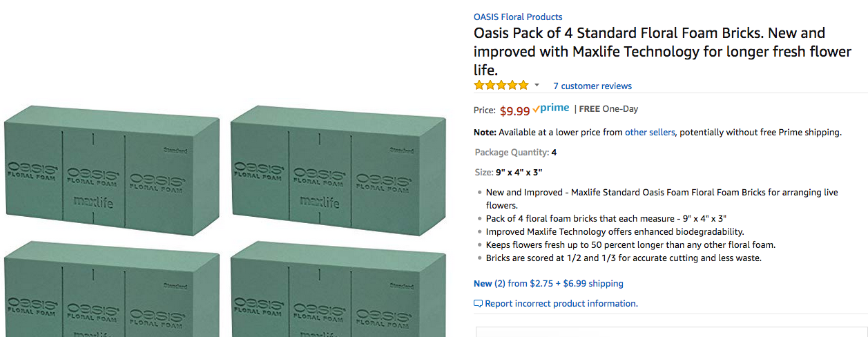Viewport: 868px width, 337px height.
Task: Click the Size 9" x 4" x 3" value
Action: [522, 172]
